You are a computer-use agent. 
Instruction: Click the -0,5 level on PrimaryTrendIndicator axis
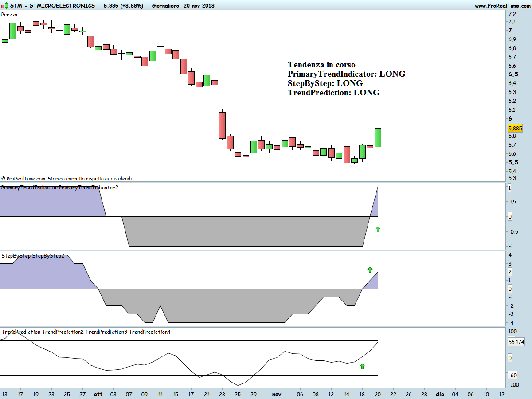[x=512, y=231]
